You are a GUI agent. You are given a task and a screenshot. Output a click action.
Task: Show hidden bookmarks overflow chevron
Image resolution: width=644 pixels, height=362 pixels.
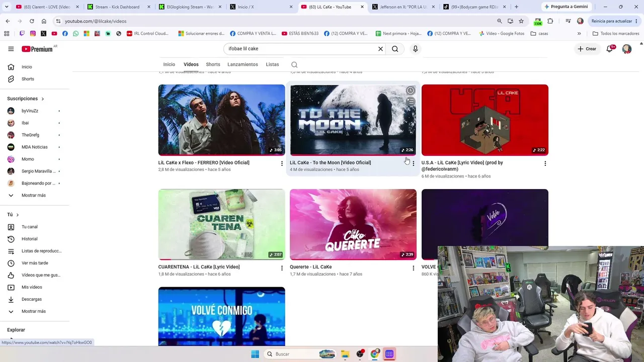579,34
